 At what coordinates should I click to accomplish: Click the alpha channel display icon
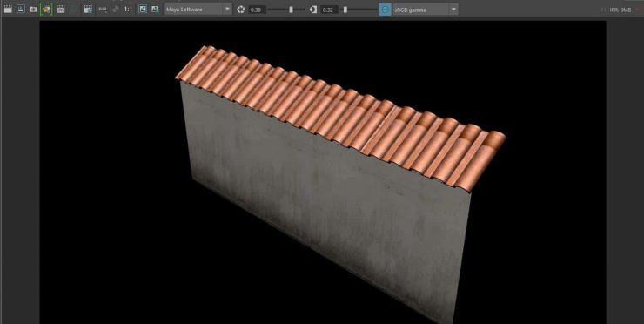(x=116, y=9)
